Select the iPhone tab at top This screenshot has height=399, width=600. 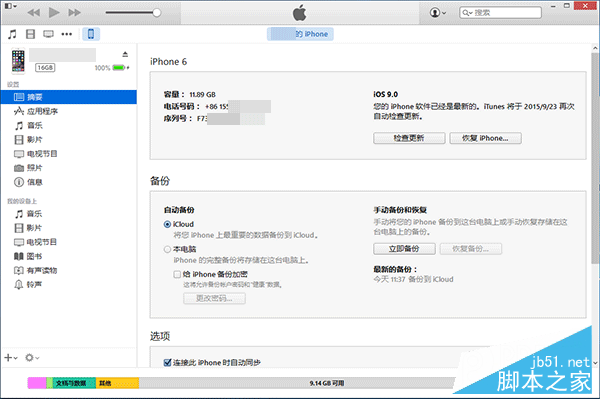click(x=300, y=34)
